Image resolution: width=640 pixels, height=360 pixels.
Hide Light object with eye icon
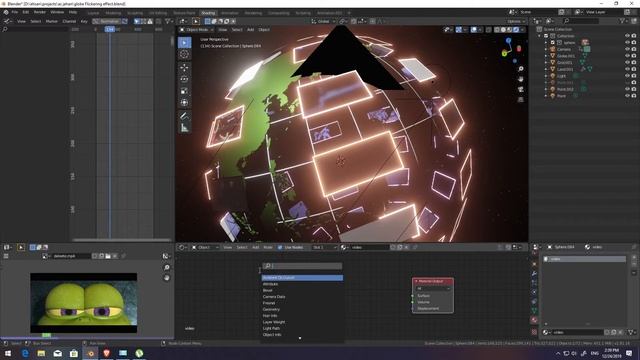[627, 76]
